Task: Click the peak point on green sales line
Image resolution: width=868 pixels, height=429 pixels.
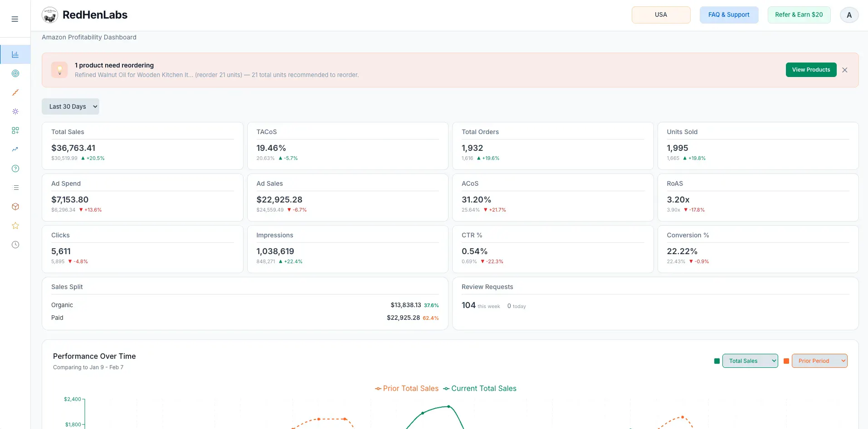Action: [x=449, y=407]
